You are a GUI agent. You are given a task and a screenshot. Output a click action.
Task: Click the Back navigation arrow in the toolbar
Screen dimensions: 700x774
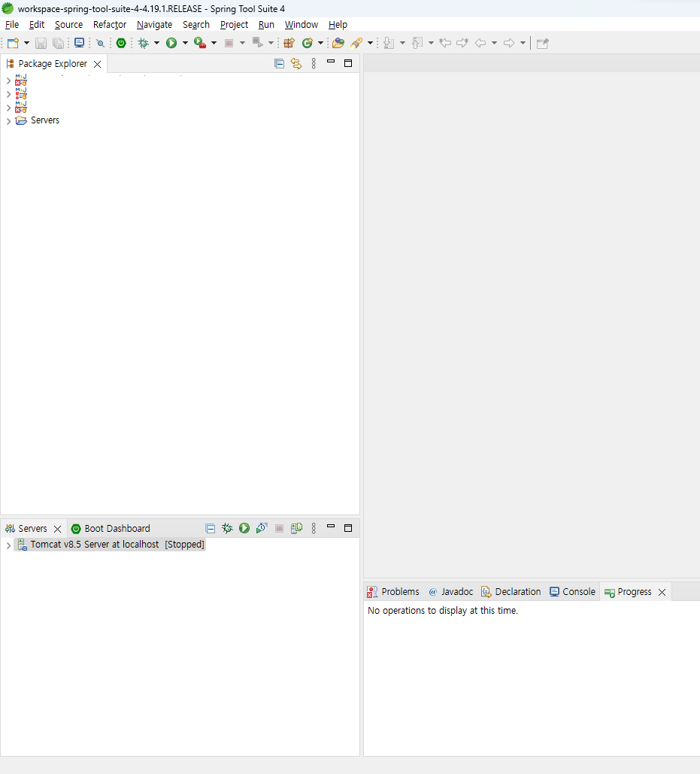[480, 43]
